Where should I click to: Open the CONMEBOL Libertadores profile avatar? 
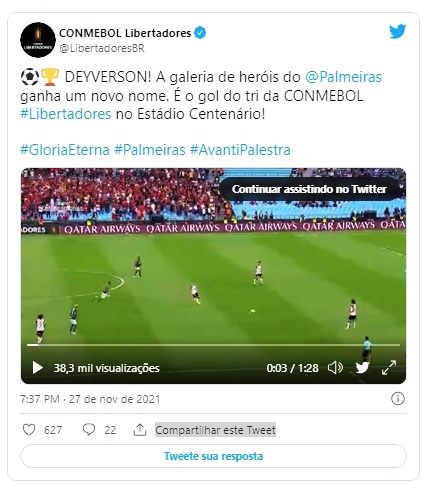38,40
